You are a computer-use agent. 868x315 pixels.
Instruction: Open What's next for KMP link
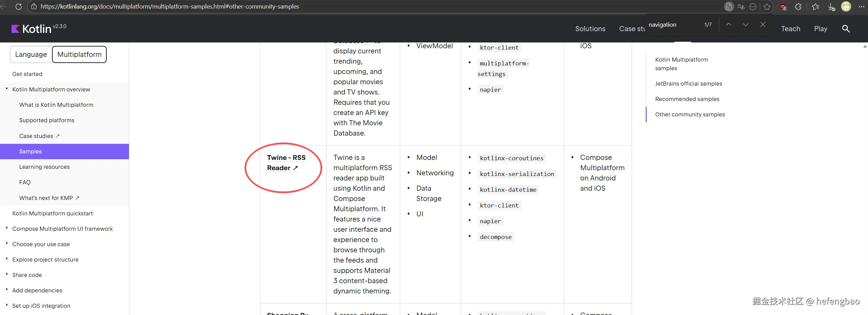click(x=49, y=198)
